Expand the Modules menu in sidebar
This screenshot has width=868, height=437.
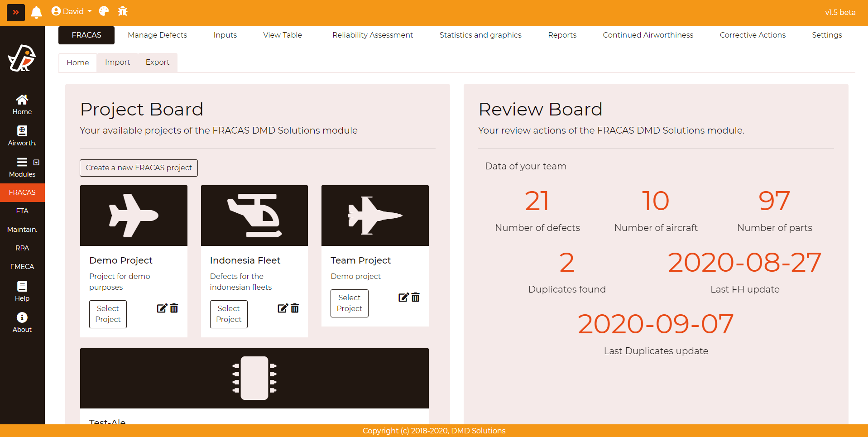tap(22, 167)
